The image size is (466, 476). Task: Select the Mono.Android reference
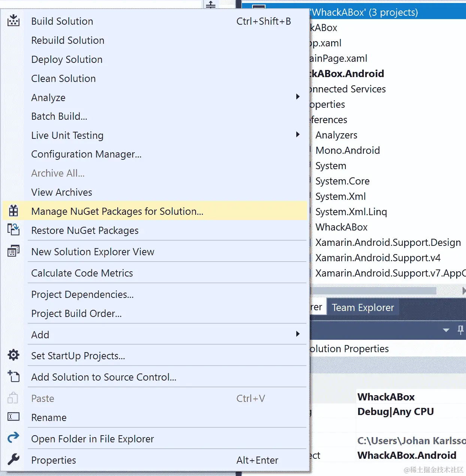(348, 150)
